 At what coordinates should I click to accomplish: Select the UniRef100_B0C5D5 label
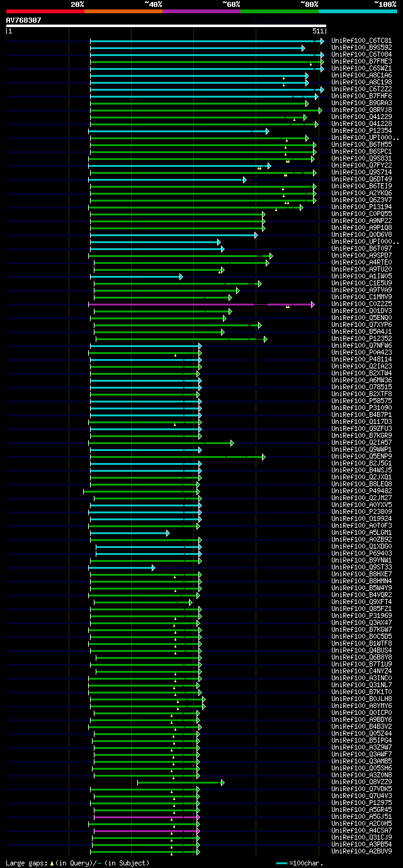361,637
